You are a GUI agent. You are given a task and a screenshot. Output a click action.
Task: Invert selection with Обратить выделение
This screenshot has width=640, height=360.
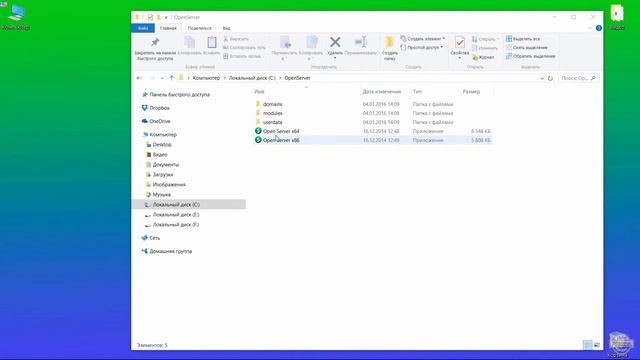(x=531, y=56)
